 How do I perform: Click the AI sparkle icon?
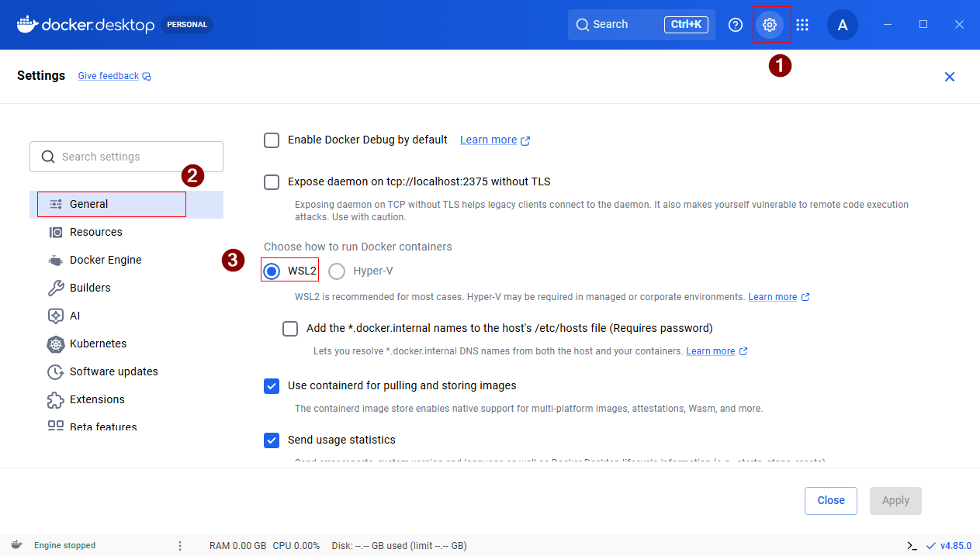coord(56,316)
